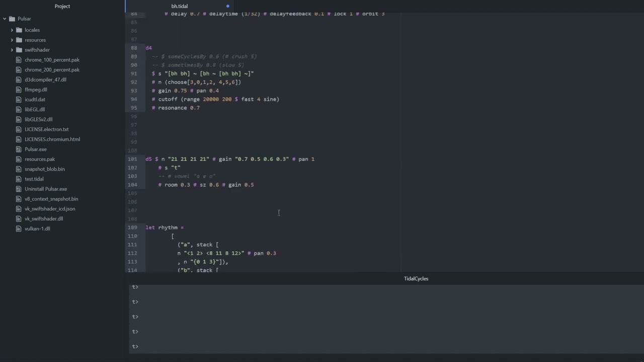Select vulkan-1.dll in the tree
The height and width of the screenshot is (362, 644).
tap(37, 229)
